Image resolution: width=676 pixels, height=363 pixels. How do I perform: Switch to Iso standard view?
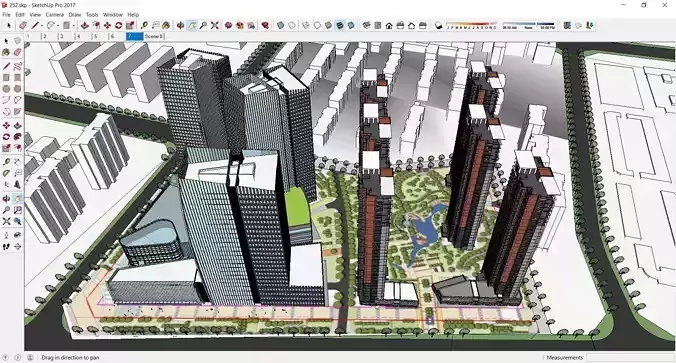click(x=366, y=25)
